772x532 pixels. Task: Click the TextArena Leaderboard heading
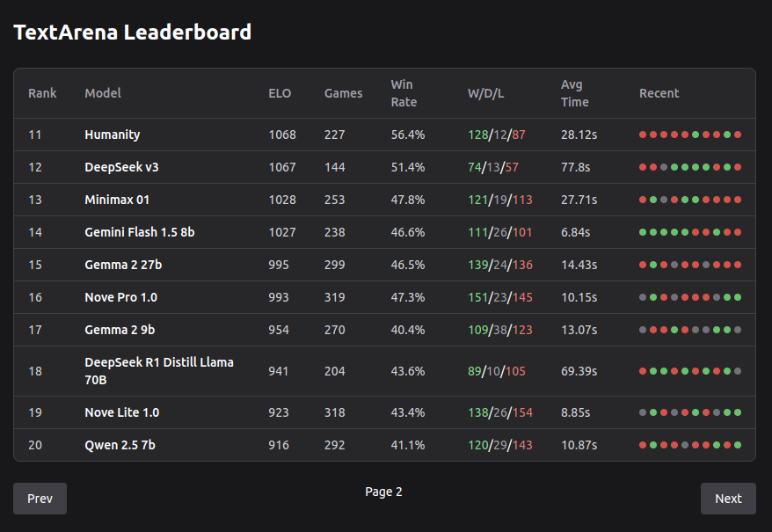tap(133, 33)
